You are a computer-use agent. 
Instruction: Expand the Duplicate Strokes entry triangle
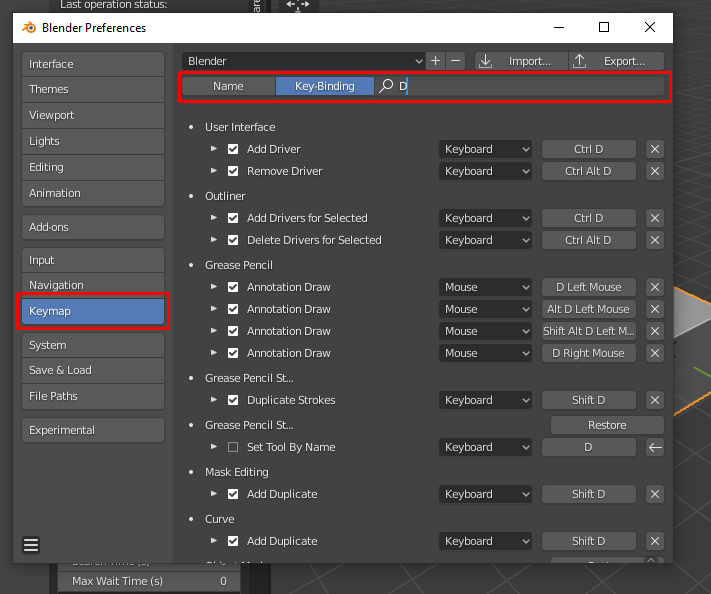(x=214, y=399)
